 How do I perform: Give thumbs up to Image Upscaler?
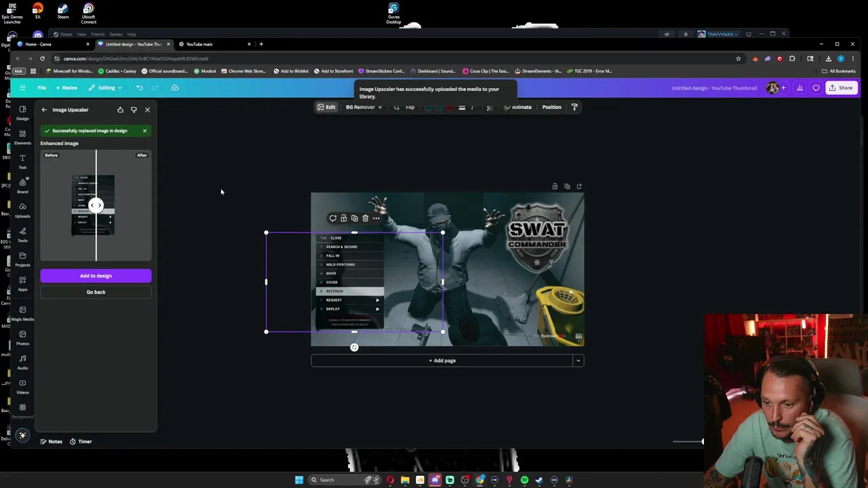pyautogui.click(x=120, y=110)
